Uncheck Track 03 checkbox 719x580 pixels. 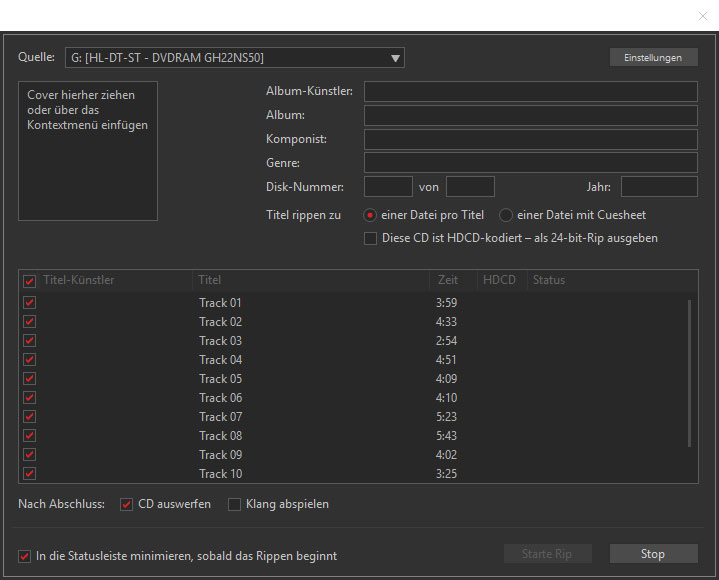click(29, 341)
